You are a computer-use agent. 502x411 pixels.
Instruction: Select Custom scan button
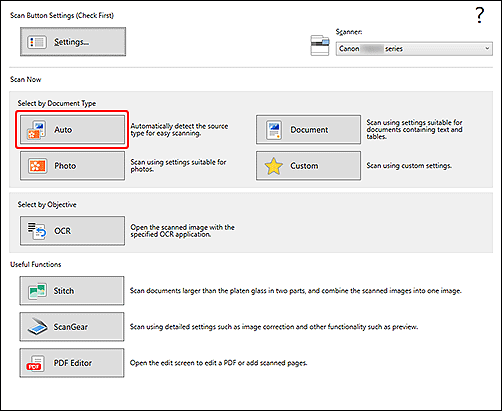coord(308,166)
